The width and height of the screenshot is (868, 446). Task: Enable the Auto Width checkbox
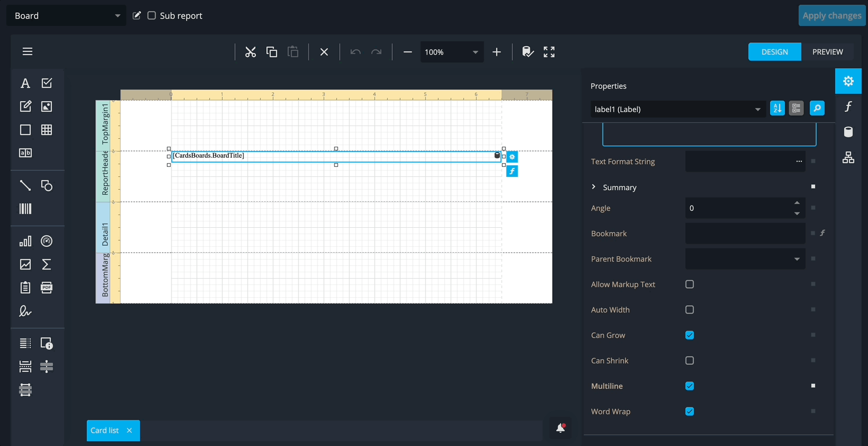point(690,310)
